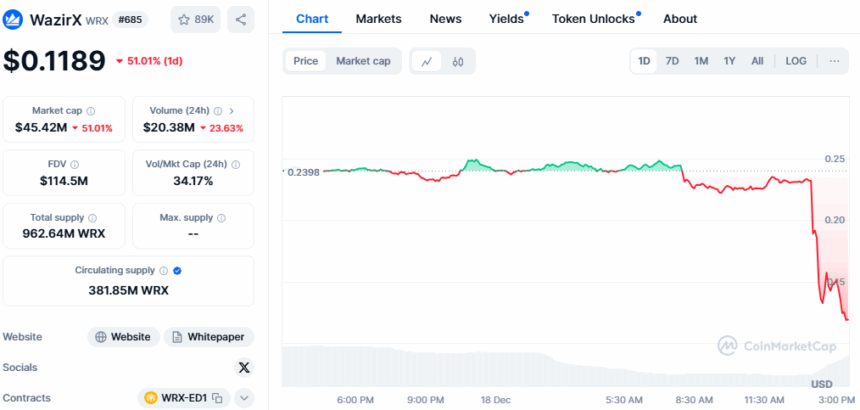Click the 18 Dec date axis label
The width and height of the screenshot is (860, 410).
pyautogui.click(x=495, y=400)
